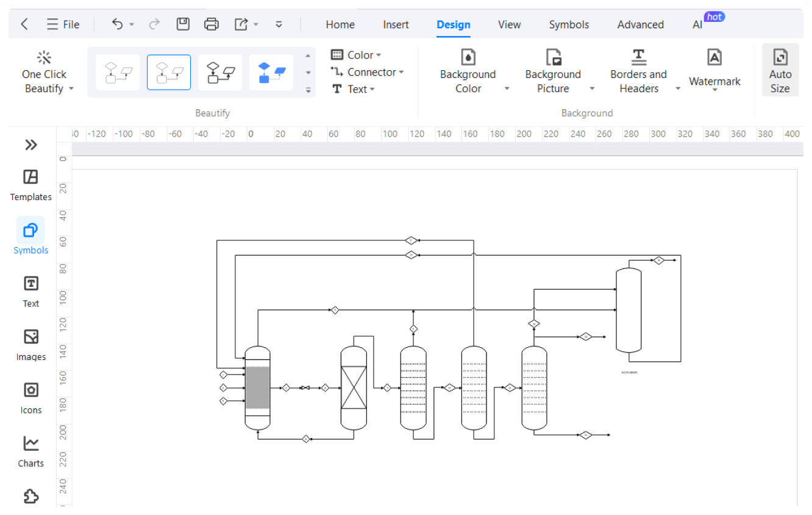Image resolution: width=812 pixels, height=515 pixels.
Task: Go to the next row of beautify styles
Action: 308,73
